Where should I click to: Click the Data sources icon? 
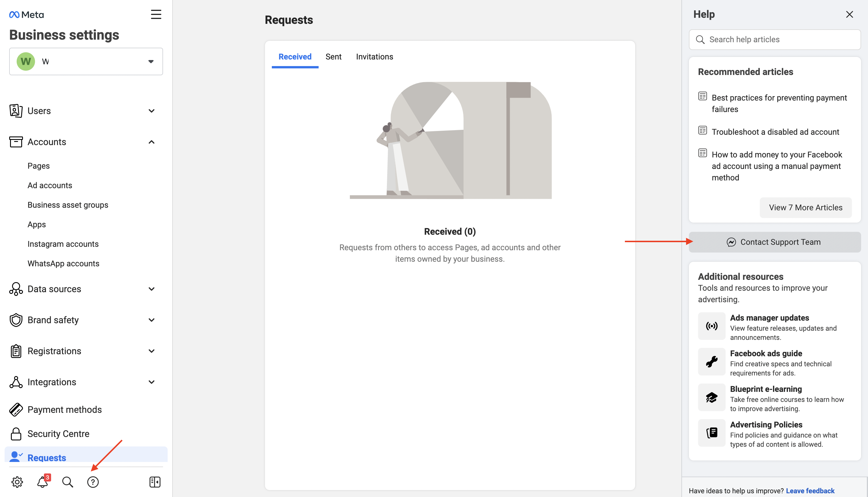tap(16, 289)
